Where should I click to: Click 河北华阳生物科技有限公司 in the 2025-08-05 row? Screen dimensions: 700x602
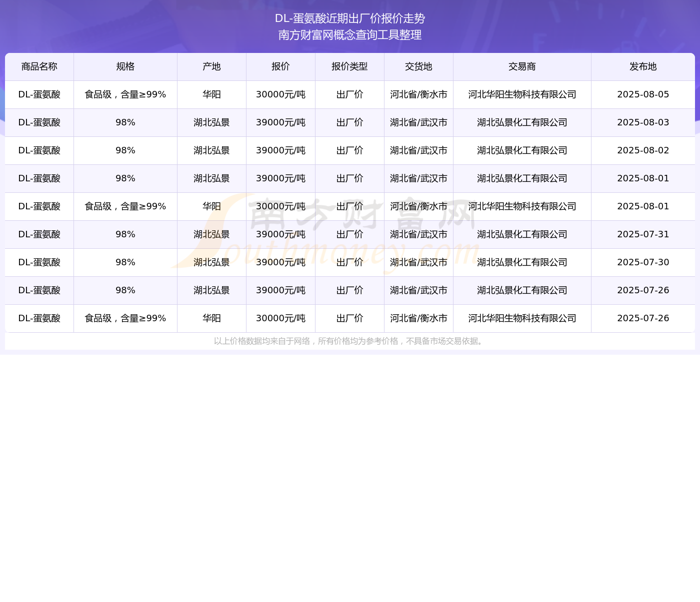(522, 94)
